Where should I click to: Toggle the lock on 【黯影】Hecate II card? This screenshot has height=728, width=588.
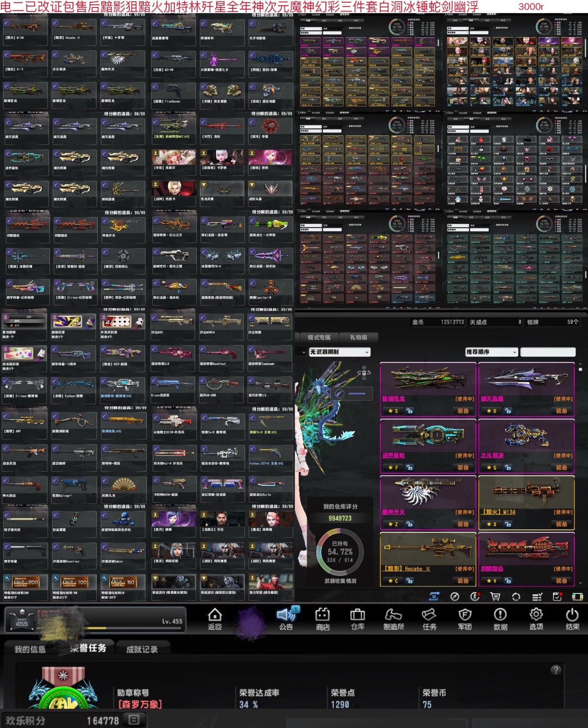(409, 581)
